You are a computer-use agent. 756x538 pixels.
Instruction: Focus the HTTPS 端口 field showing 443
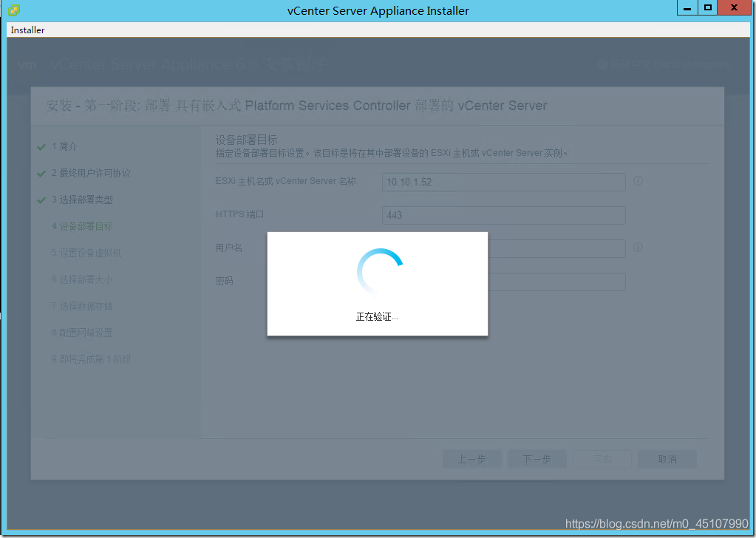pyautogui.click(x=504, y=215)
